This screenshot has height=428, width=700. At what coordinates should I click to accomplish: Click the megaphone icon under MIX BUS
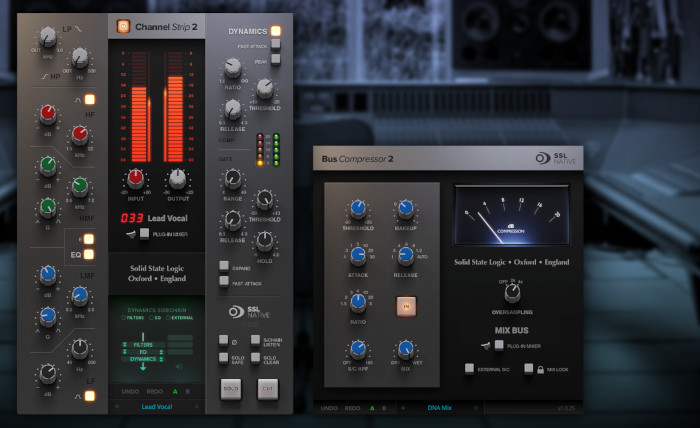[486, 345]
